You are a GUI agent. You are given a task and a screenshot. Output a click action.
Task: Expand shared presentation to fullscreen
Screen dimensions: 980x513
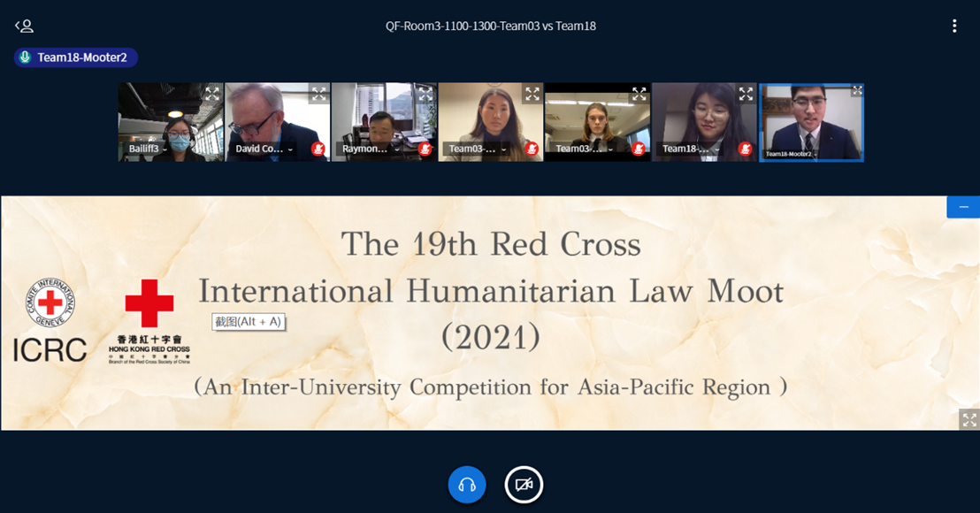point(969,419)
